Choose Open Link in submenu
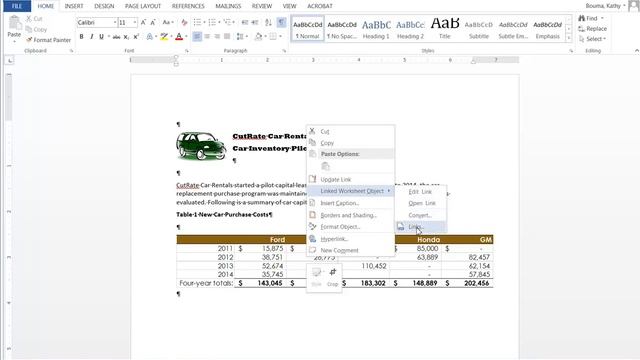The width and height of the screenshot is (640, 360). [422, 203]
